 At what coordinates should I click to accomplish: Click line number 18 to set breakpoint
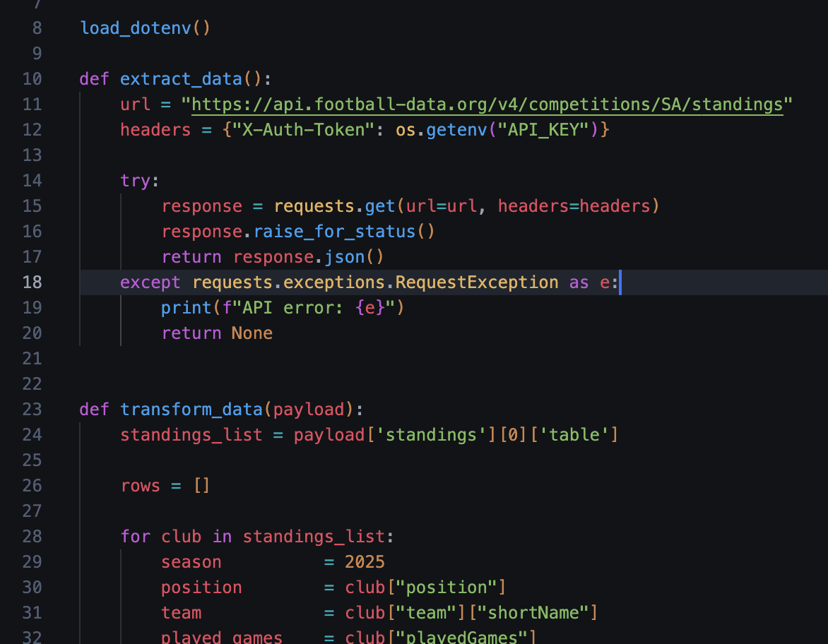(32, 282)
